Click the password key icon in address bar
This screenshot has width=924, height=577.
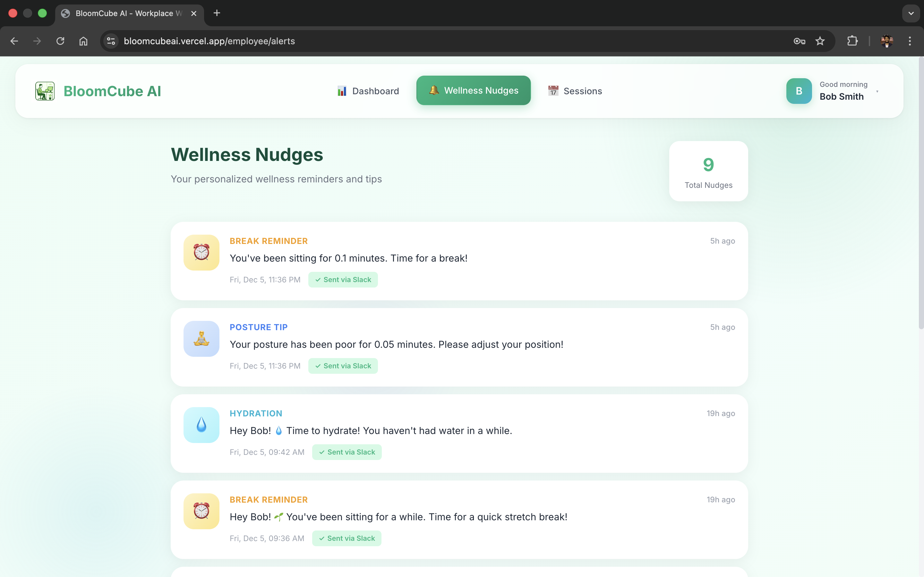(x=799, y=41)
